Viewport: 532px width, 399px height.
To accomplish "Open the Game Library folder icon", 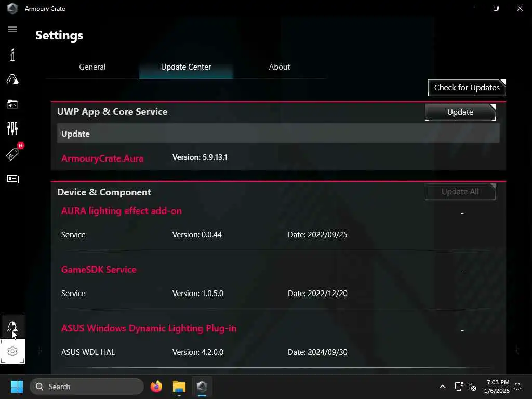I will 12,104.
